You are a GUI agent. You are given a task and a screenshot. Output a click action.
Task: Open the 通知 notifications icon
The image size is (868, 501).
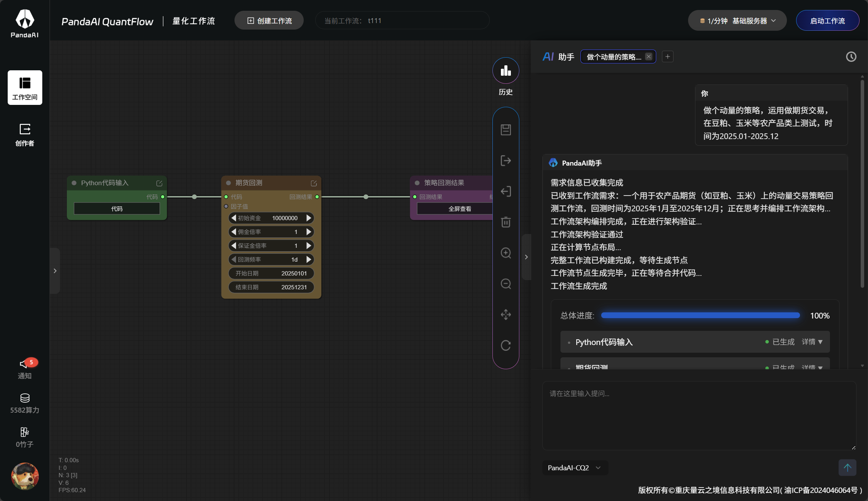click(x=25, y=369)
